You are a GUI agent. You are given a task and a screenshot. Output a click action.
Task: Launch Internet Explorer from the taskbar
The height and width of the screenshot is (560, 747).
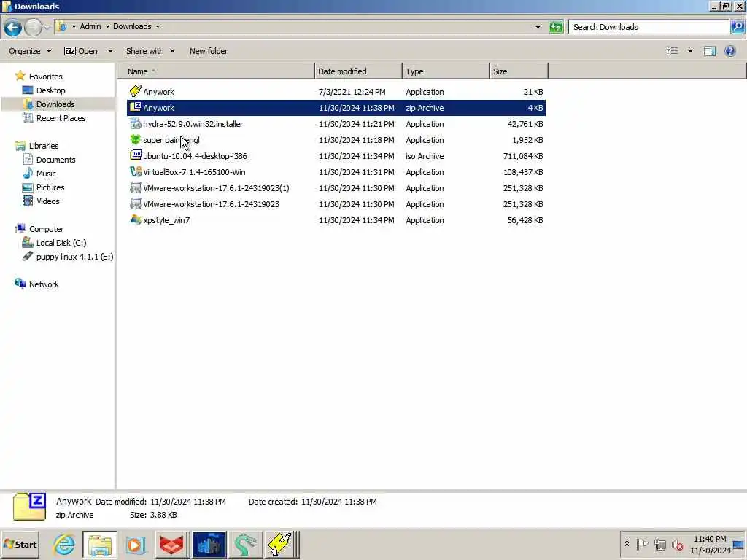[64, 544]
